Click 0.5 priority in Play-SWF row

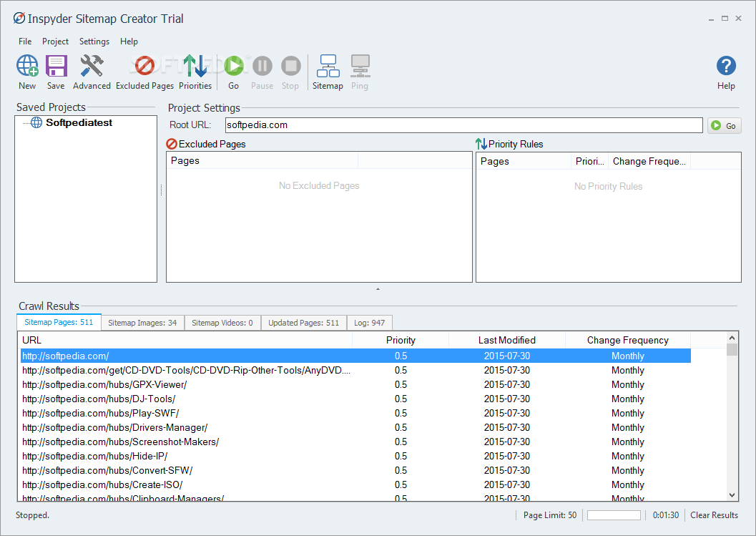tap(401, 414)
